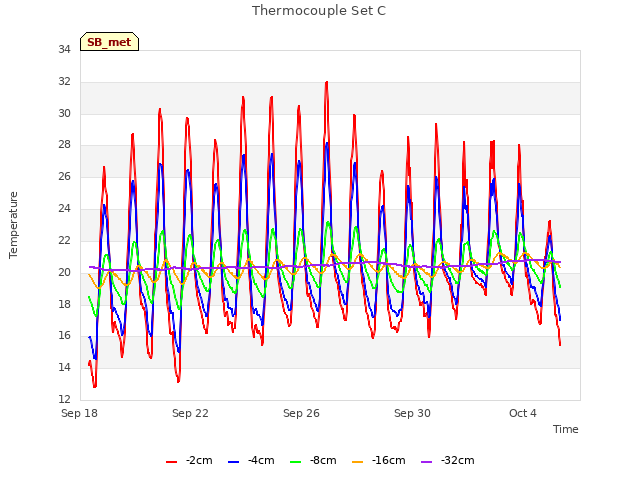Click the purple -32cm legend color marker
The image size is (640, 480).
427,462
